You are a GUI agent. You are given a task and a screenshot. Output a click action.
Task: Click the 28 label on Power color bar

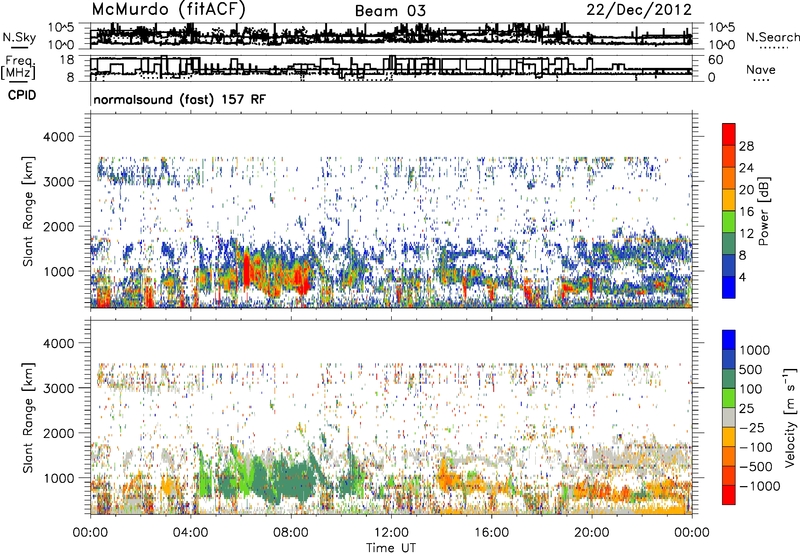click(746, 146)
